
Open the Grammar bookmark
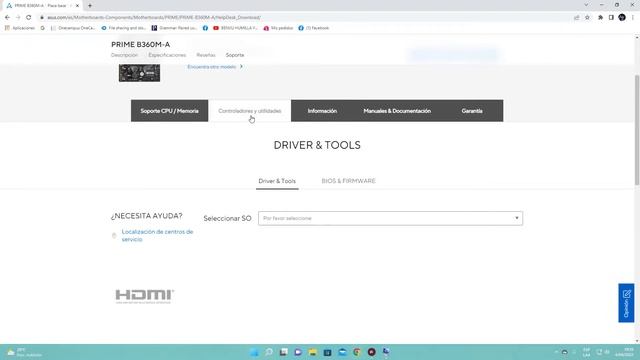pos(174,28)
